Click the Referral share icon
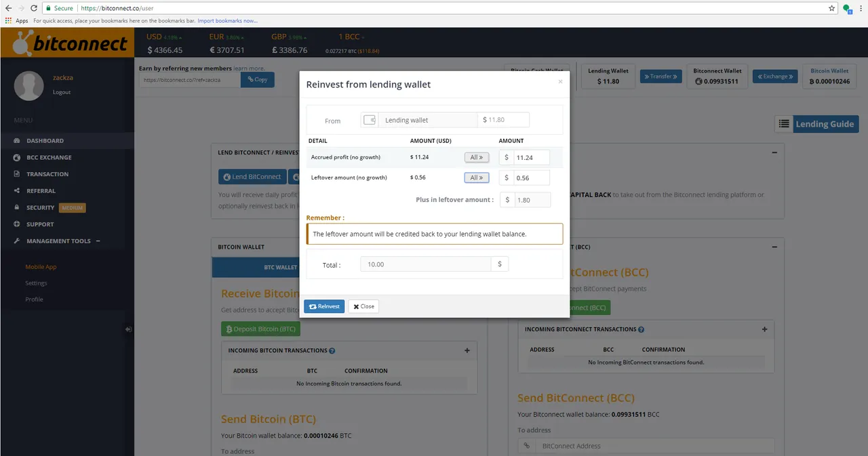This screenshot has height=456, width=868. coord(17,191)
